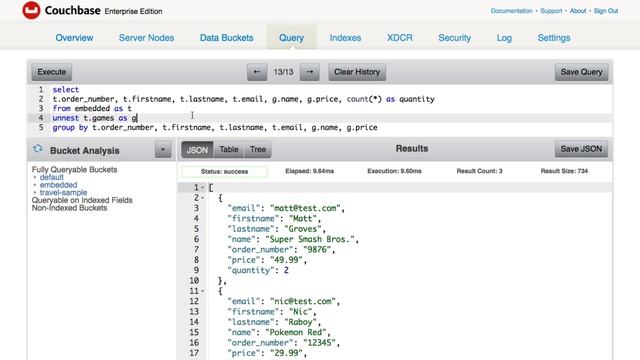640x360 pixels.
Task: Go to next query history arrow
Action: coord(310,72)
